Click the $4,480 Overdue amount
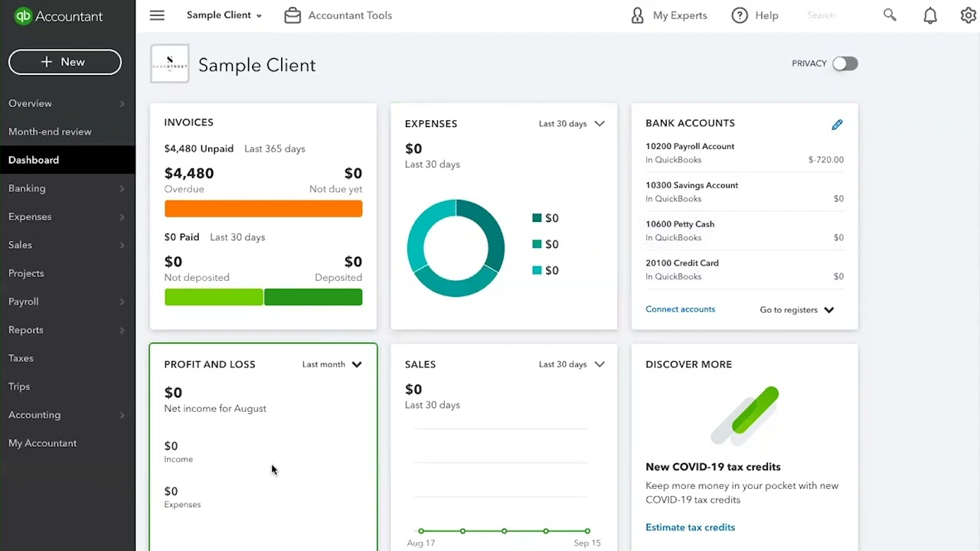The height and width of the screenshot is (551, 980). coord(189,174)
